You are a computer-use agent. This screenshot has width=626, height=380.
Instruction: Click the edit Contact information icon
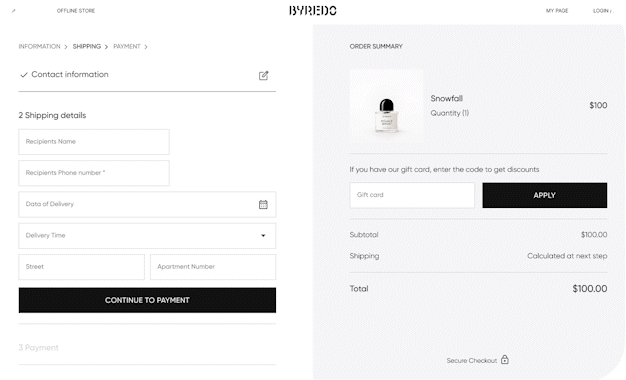[263, 75]
